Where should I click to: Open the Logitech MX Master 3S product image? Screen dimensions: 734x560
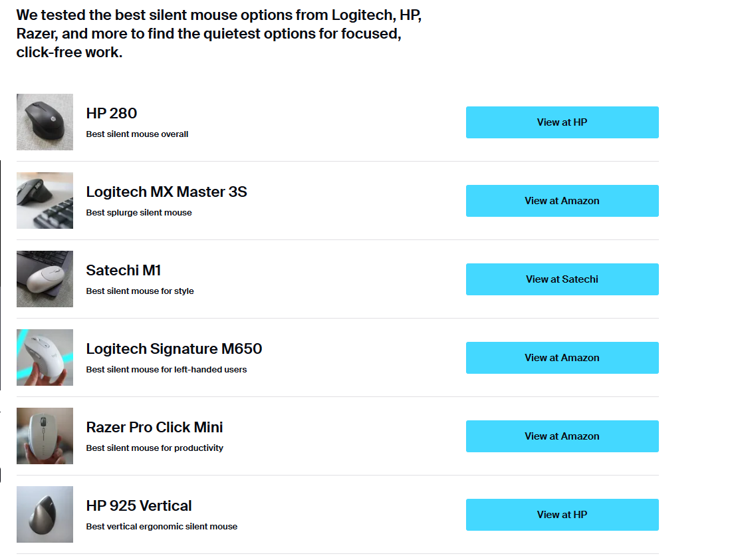pos(45,200)
